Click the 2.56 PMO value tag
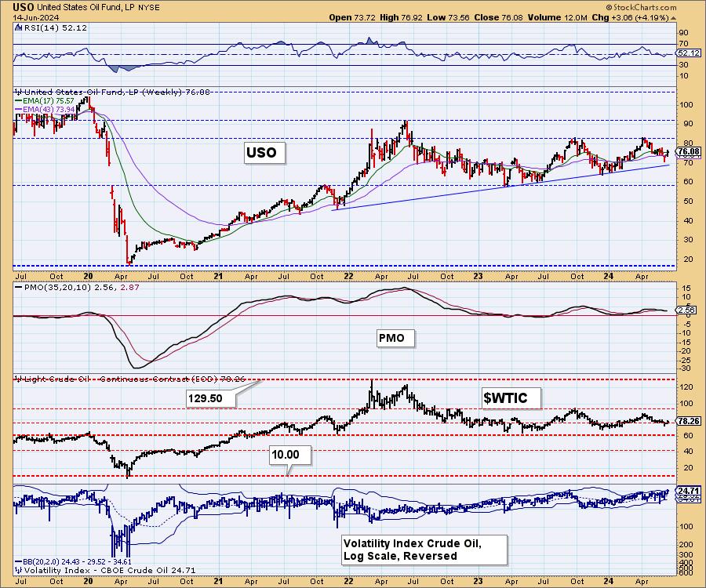The height and width of the screenshot is (588, 706). pyautogui.click(x=686, y=310)
